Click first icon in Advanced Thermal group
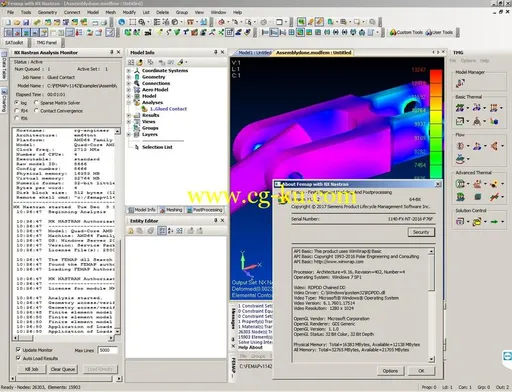 pyautogui.click(x=460, y=183)
